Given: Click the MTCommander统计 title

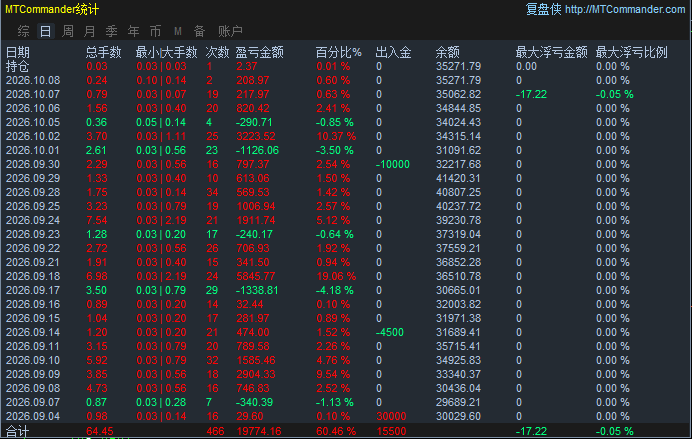Looking at the screenshot, I should click(52, 9).
